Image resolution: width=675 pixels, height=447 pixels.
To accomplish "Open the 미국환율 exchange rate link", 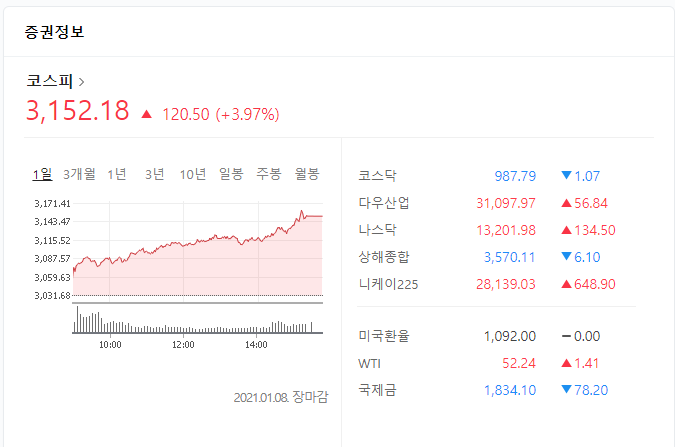I will pos(384,336).
